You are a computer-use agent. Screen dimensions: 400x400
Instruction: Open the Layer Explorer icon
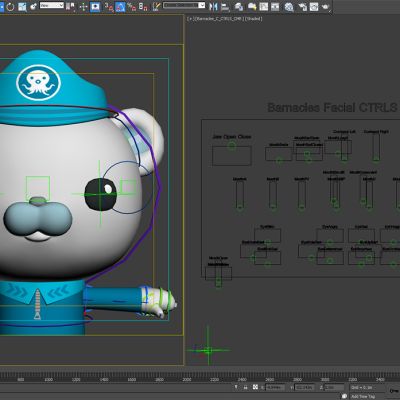[x=239, y=6]
